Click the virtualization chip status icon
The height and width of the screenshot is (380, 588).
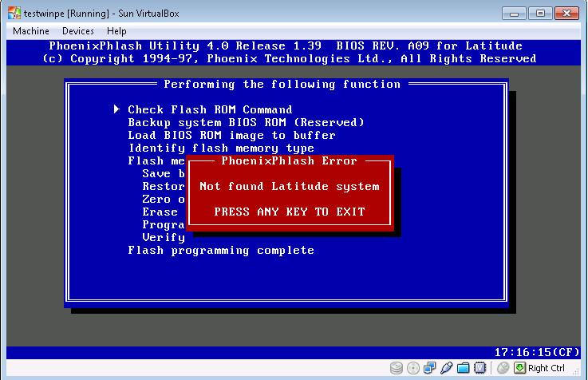480,368
